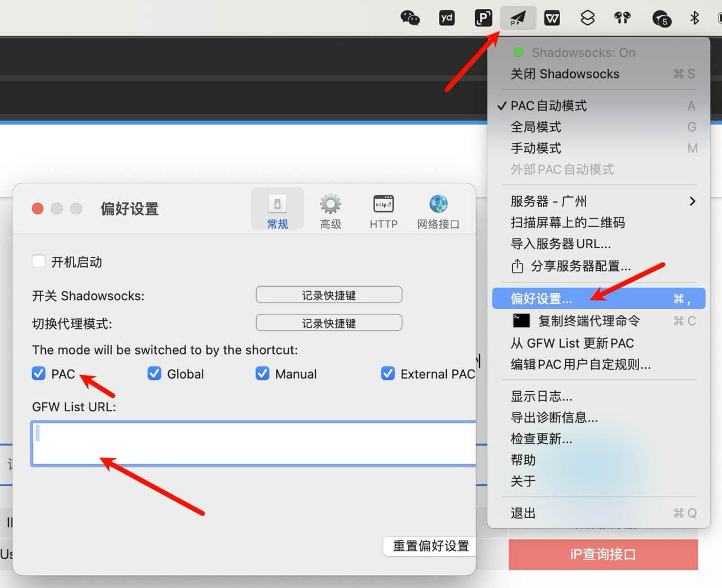Open 帮助 from the Shadowsocks menu

[598, 460]
